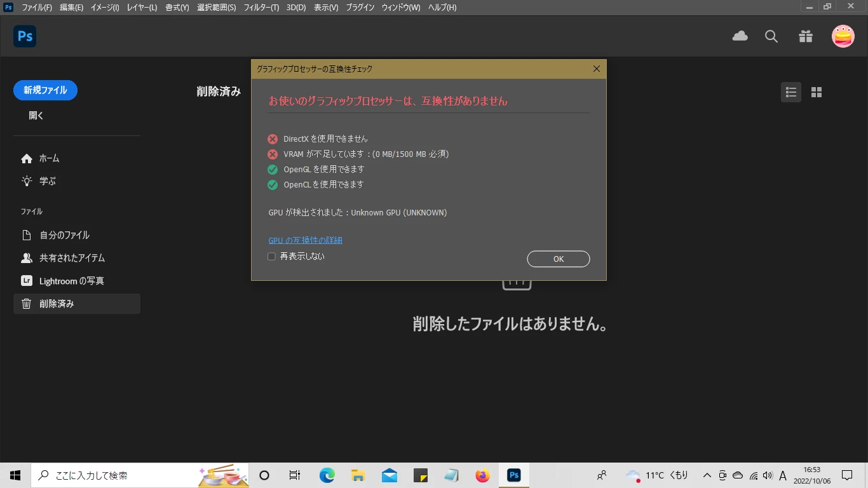Open the gift box what's new icon
868x488 pixels.
(806, 36)
